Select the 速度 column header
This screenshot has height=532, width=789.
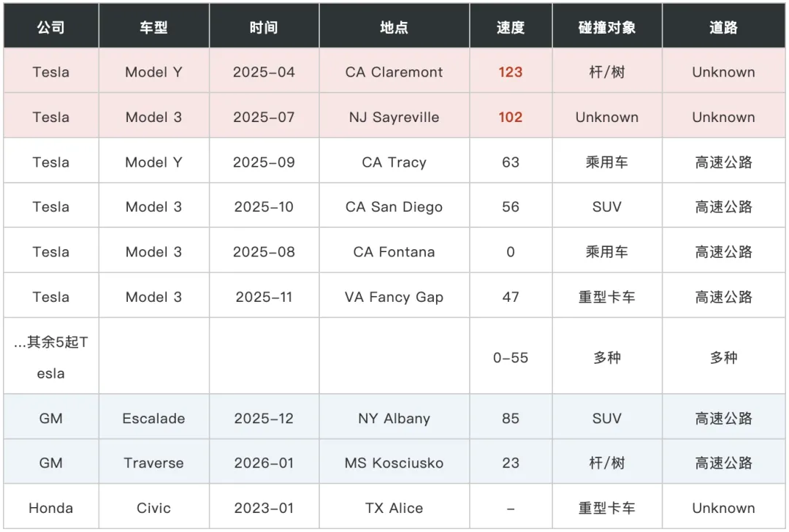[x=511, y=26]
